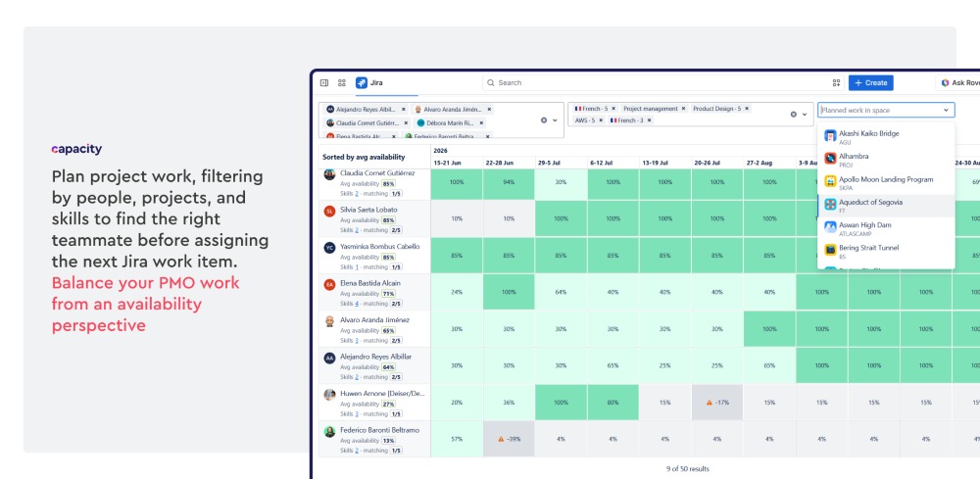Select Aqueduct of Segovia space
This screenshot has height=479, width=980.
pos(886,206)
